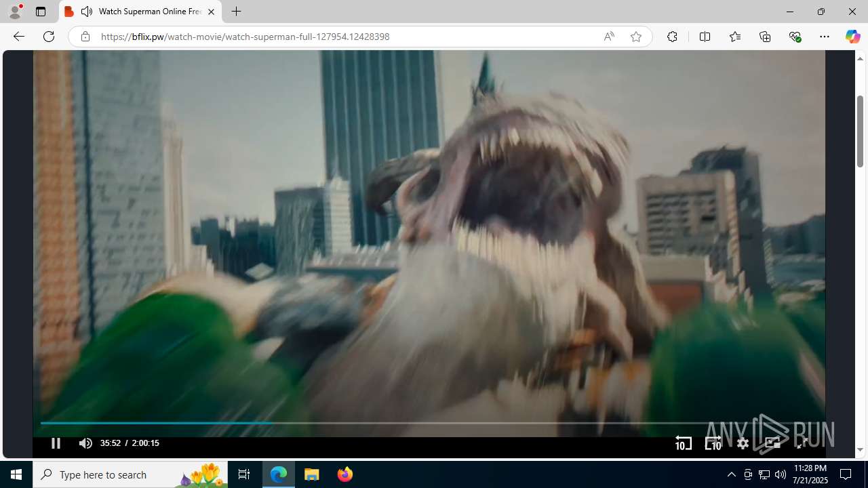Open video player settings gear

click(x=743, y=443)
